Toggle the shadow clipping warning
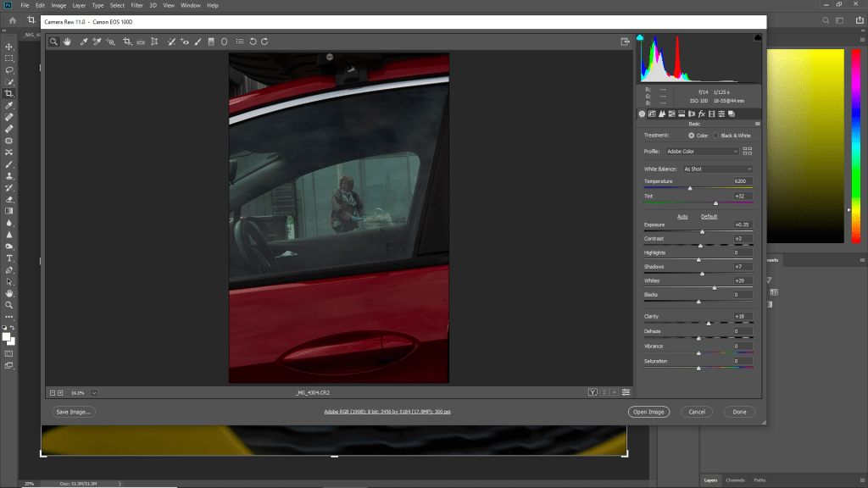This screenshot has width=868, height=488. pyautogui.click(x=641, y=37)
